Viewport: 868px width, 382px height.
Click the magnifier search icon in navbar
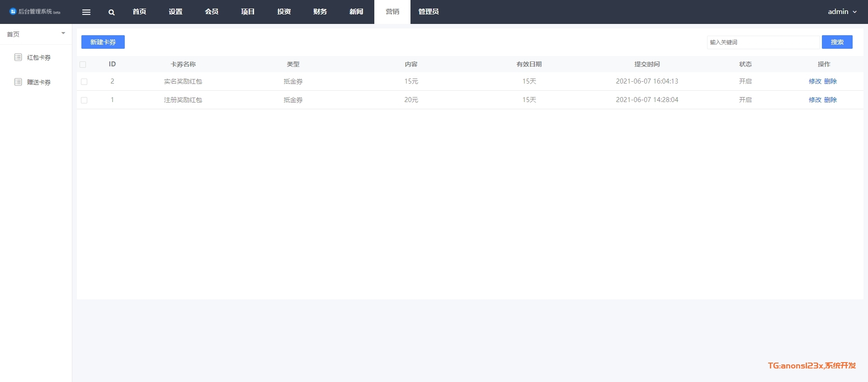(111, 12)
